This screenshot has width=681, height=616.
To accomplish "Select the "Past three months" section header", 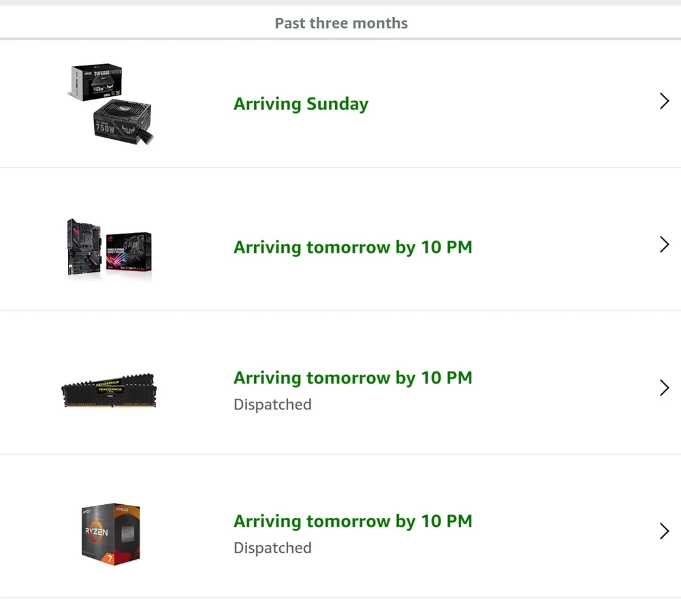I will [340, 23].
